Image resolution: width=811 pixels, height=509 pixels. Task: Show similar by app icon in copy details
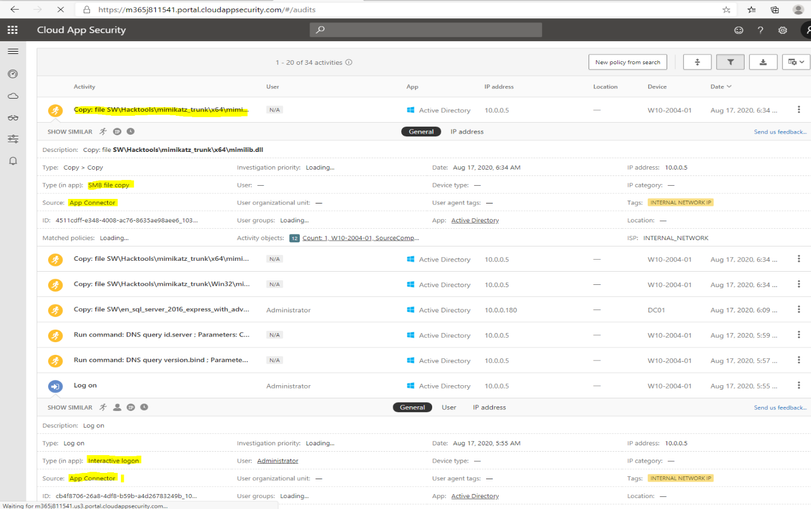point(117,131)
